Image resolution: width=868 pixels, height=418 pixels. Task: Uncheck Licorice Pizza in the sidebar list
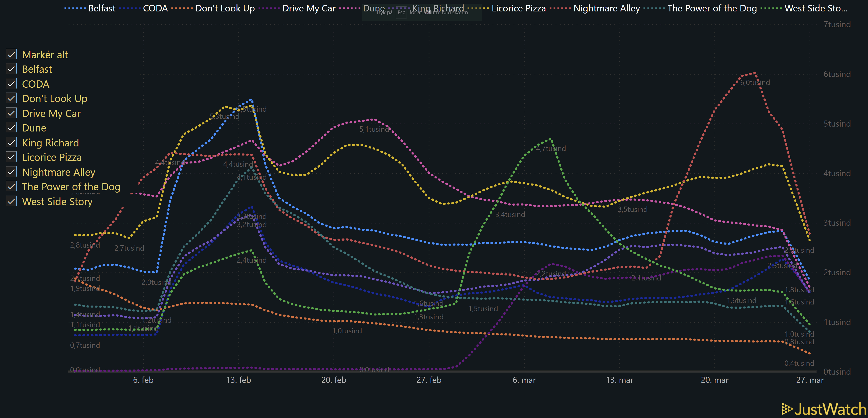coord(11,157)
